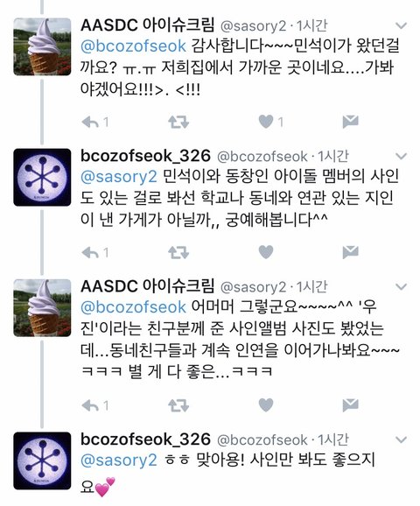
Task: Retweet the first sasory2 tweet
Action: [178, 122]
